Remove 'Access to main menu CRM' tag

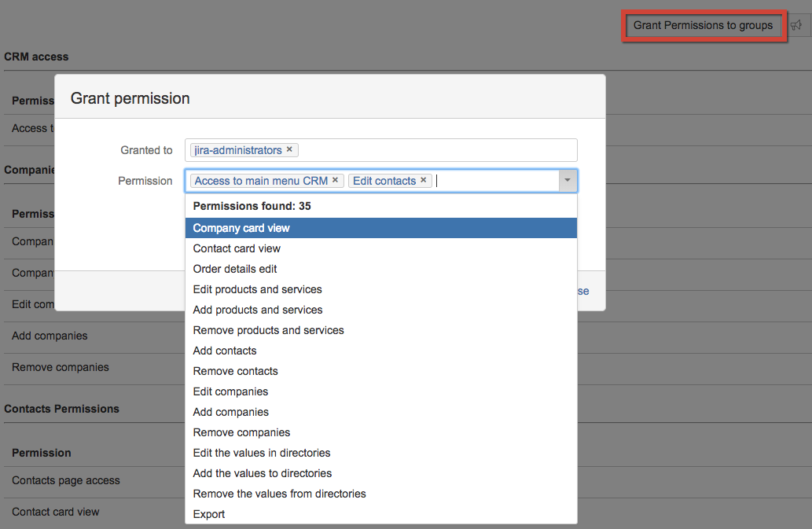pyautogui.click(x=335, y=180)
